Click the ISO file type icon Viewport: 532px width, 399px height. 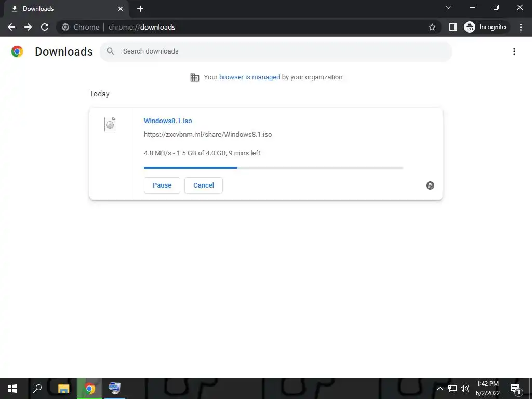[x=110, y=124]
